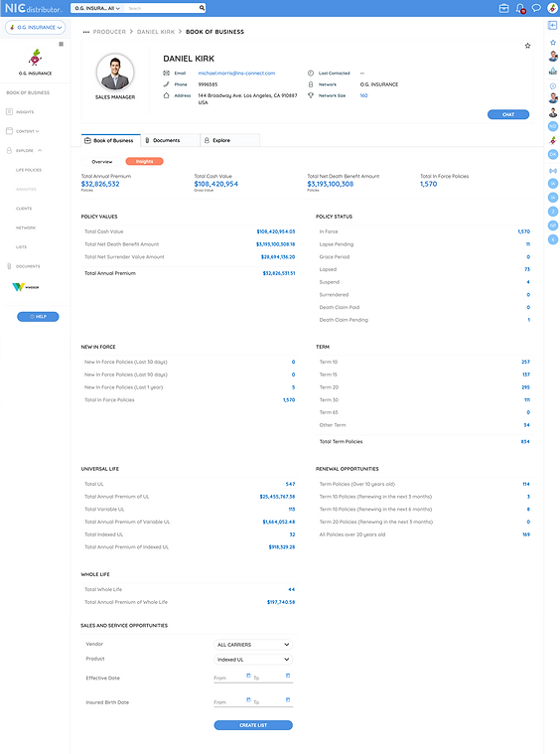Expand the Content sidebar menu
Viewport: 560px width, 754px height.
click(23, 131)
